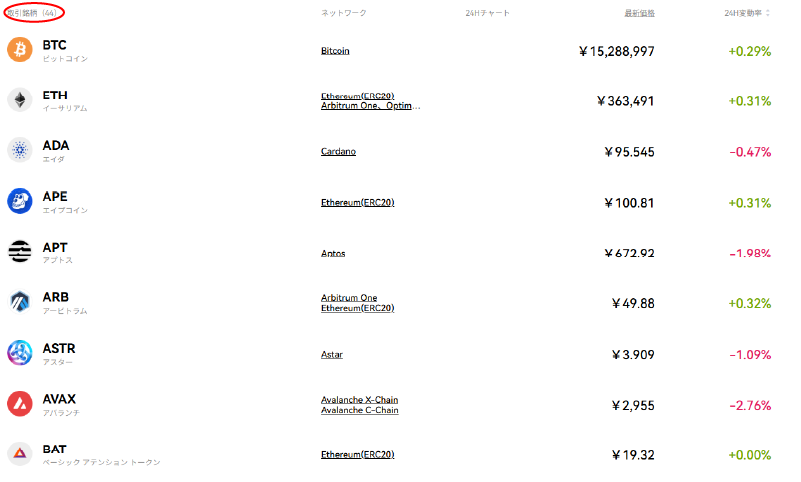This screenshot has width=801, height=482.
Task: Click the ApeCoin APE icon
Action: click(x=20, y=202)
